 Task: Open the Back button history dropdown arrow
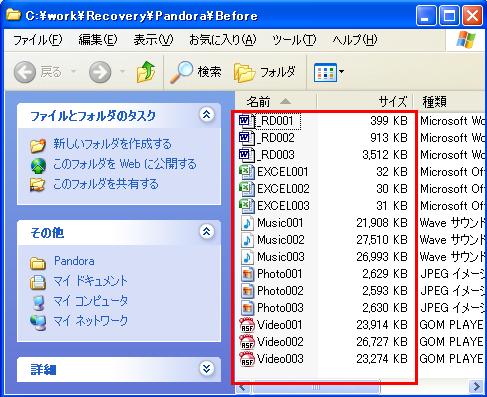click(74, 71)
